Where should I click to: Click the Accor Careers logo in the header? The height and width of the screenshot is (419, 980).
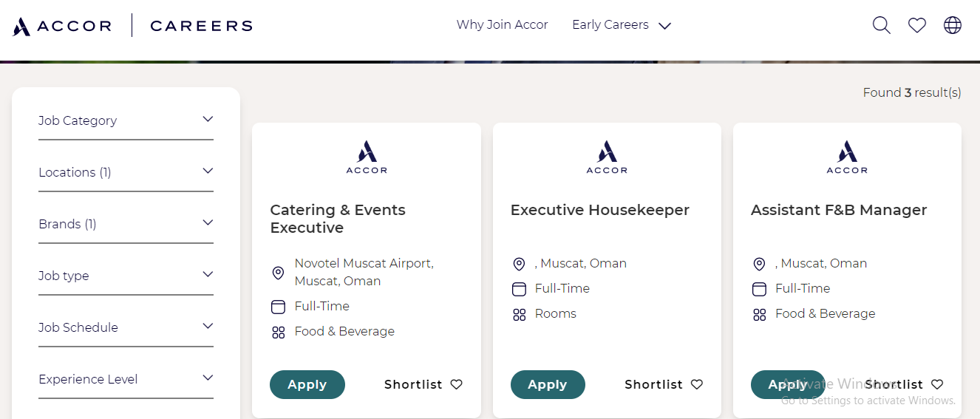coord(133,26)
